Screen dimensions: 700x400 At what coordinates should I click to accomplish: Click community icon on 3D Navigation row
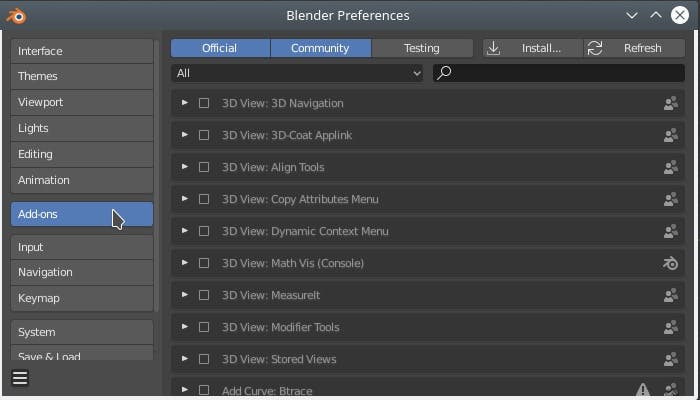671,104
